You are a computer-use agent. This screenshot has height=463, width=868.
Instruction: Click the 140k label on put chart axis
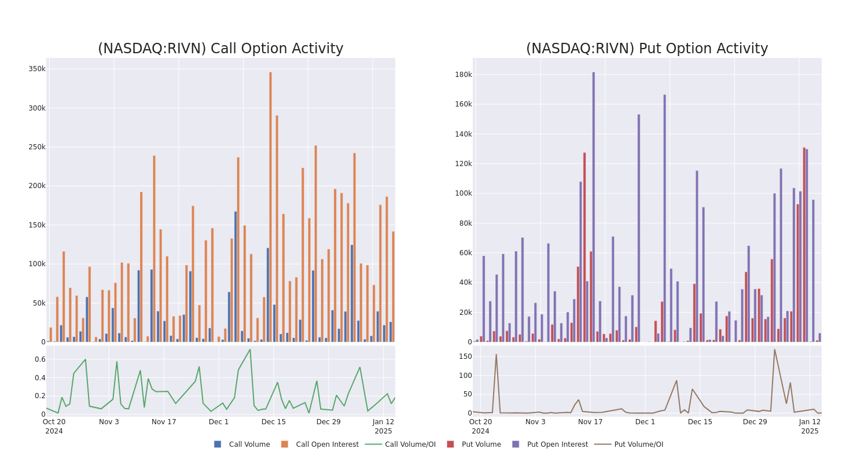(x=463, y=134)
